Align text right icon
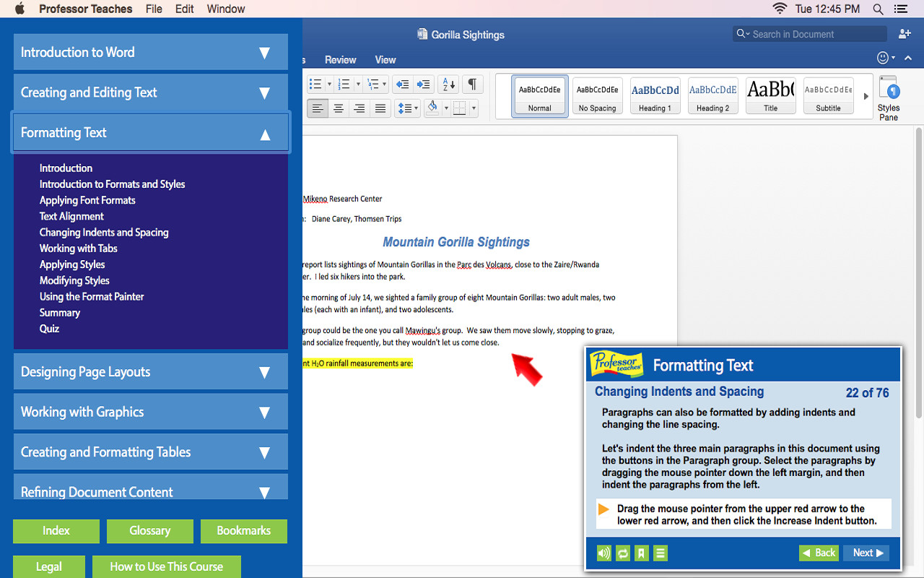 [x=359, y=108]
